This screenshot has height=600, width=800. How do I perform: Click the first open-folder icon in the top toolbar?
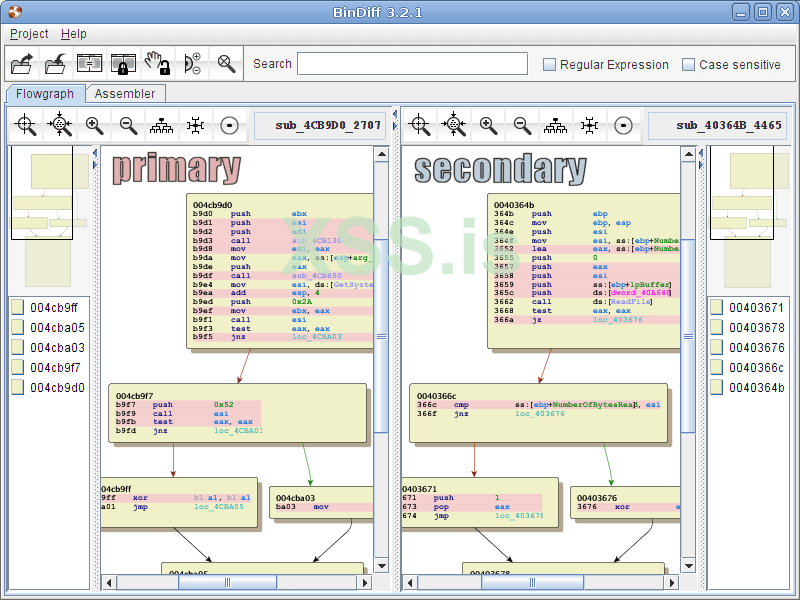[22, 64]
